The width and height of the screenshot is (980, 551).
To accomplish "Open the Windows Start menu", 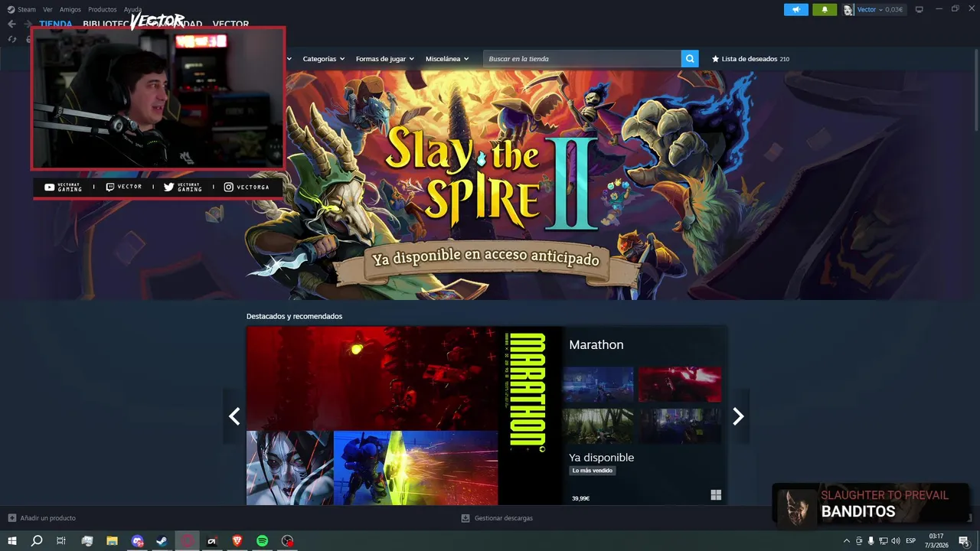I will coord(12,541).
